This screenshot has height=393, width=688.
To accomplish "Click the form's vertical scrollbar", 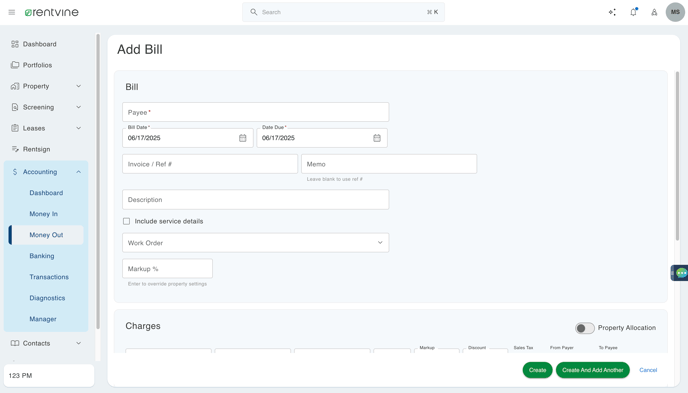I will point(677,156).
